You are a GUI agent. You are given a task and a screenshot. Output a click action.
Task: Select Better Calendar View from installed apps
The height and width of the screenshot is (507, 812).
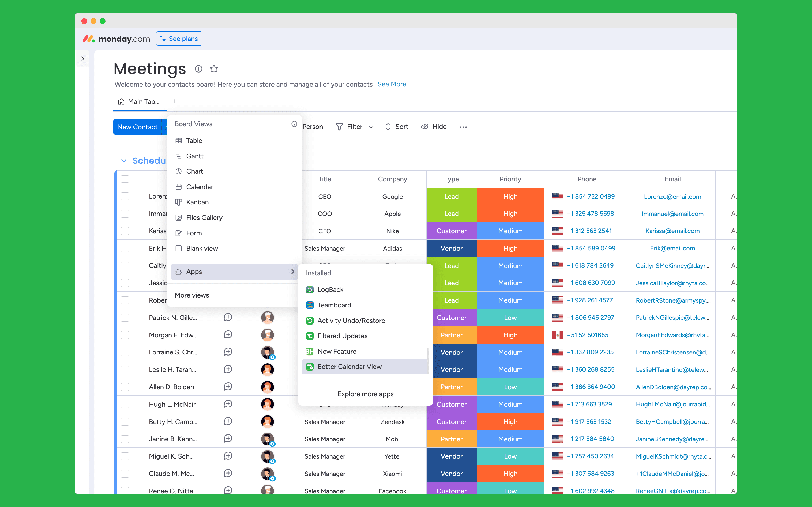point(349,367)
